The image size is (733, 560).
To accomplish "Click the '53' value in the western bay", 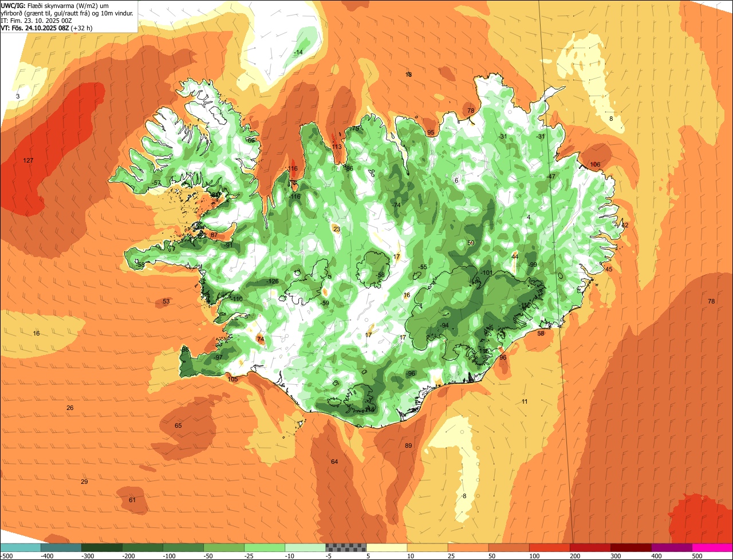I will coord(166,301).
